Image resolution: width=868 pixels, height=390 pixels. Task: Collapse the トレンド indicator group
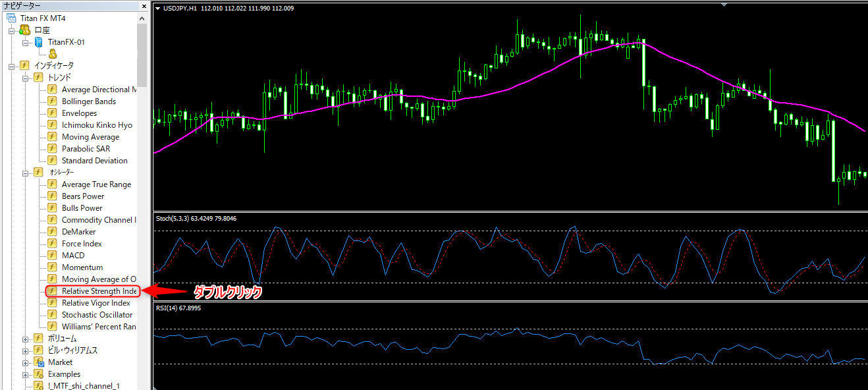point(26,78)
